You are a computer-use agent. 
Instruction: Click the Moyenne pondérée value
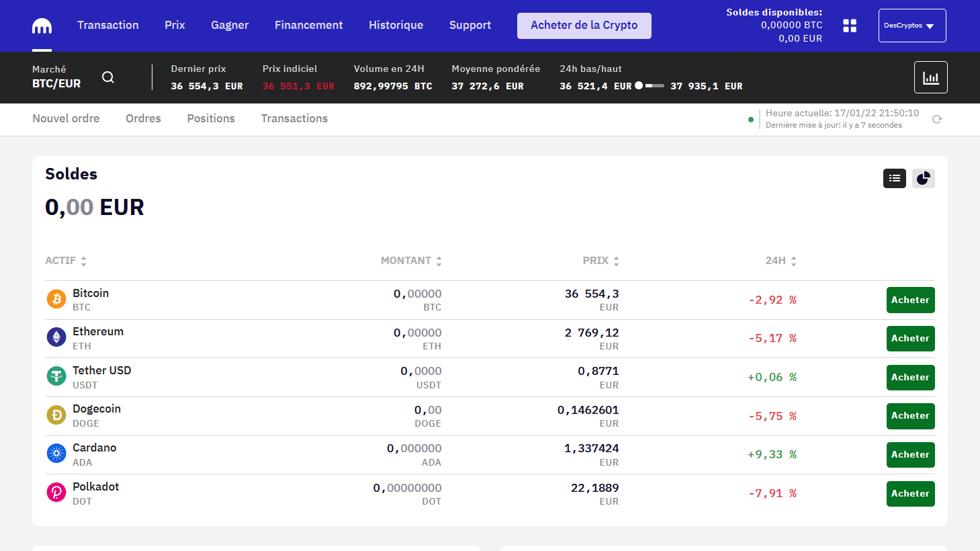tap(488, 86)
